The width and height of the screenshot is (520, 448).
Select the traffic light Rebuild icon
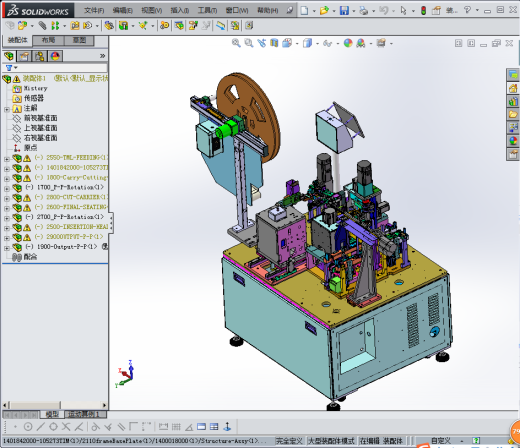coord(423,10)
